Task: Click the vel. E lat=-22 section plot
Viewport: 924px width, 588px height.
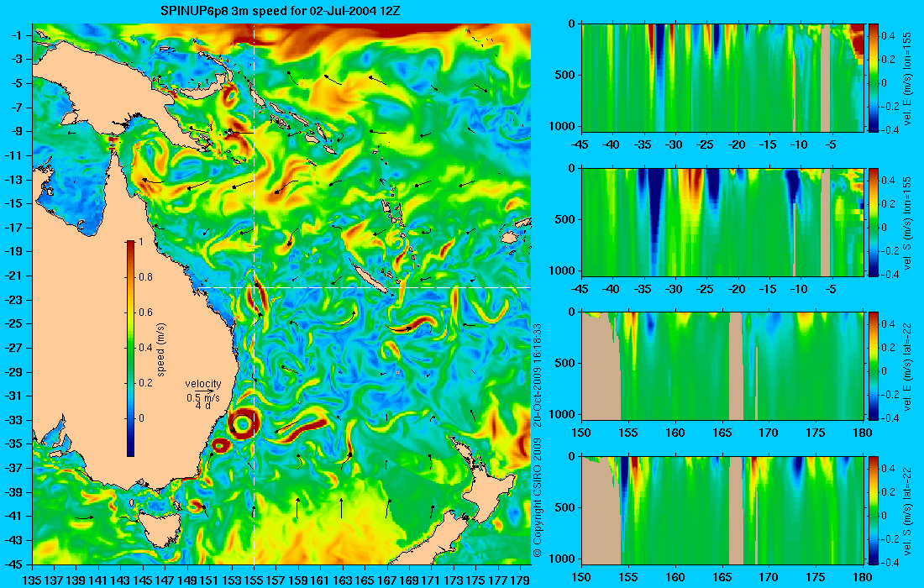Action: pyautogui.click(x=722, y=366)
